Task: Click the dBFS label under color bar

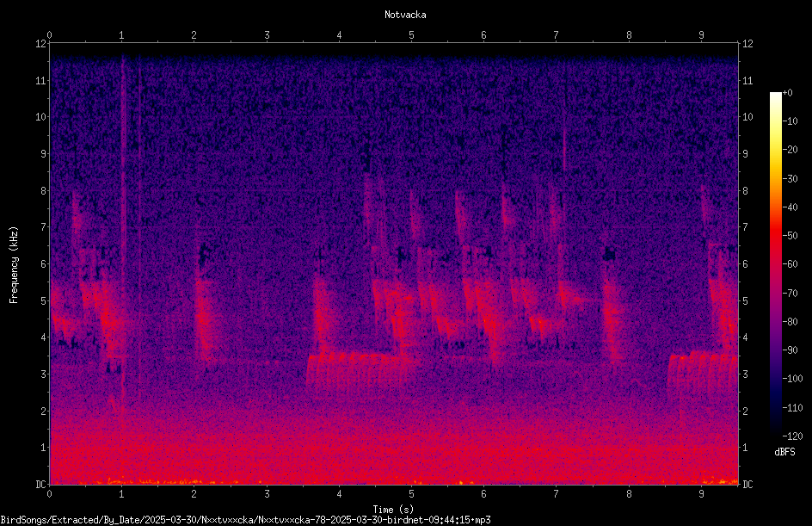Action: [x=784, y=452]
